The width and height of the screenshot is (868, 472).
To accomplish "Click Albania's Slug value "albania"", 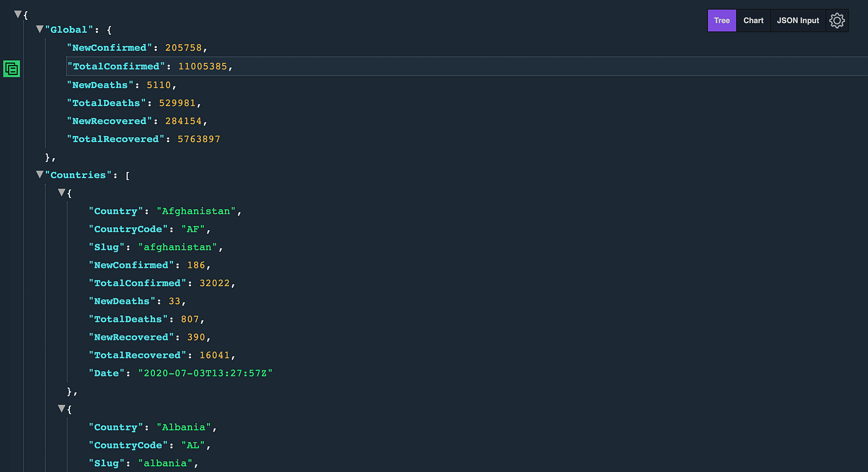I will point(166,463).
